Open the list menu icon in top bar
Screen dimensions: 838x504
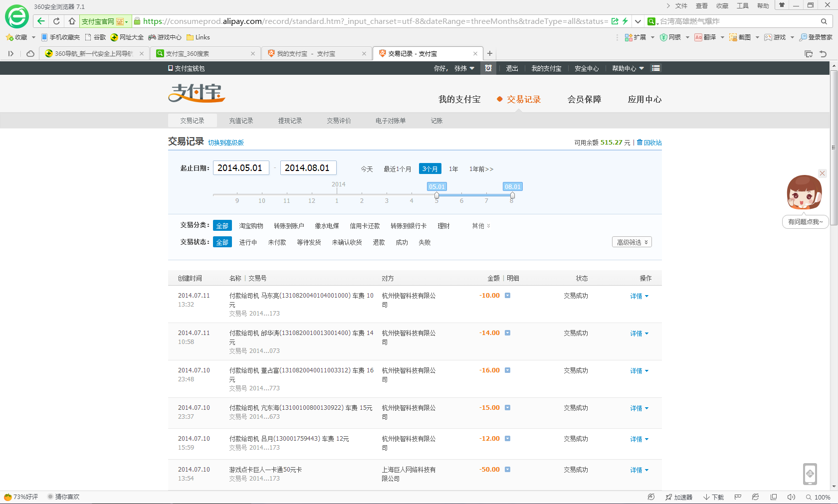click(x=656, y=68)
